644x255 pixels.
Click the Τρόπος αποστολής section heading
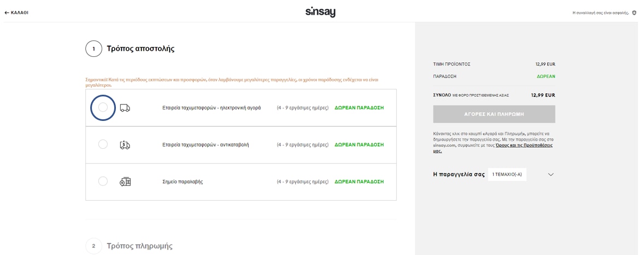click(x=140, y=49)
